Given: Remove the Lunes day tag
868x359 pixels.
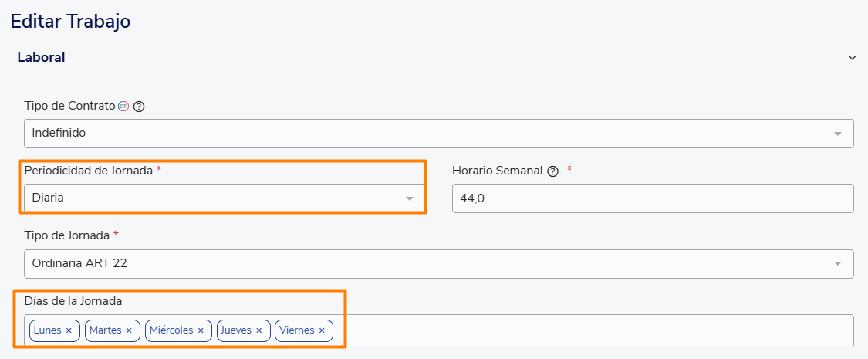Looking at the screenshot, I should [69, 330].
